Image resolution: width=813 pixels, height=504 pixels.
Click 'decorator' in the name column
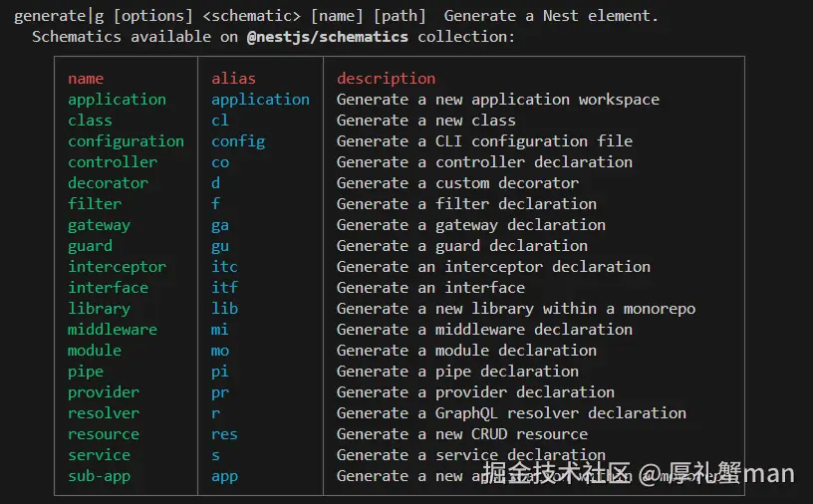108,183
